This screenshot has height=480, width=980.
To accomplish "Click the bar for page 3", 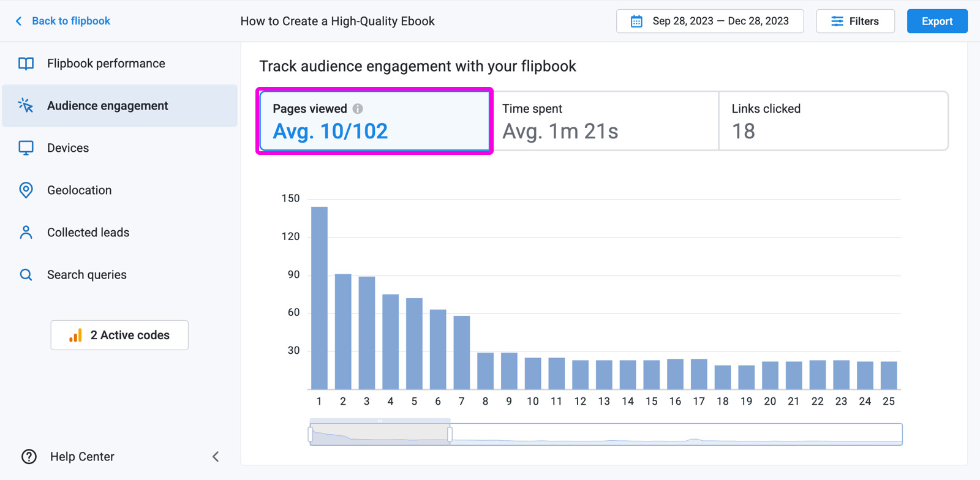I will coord(367,333).
